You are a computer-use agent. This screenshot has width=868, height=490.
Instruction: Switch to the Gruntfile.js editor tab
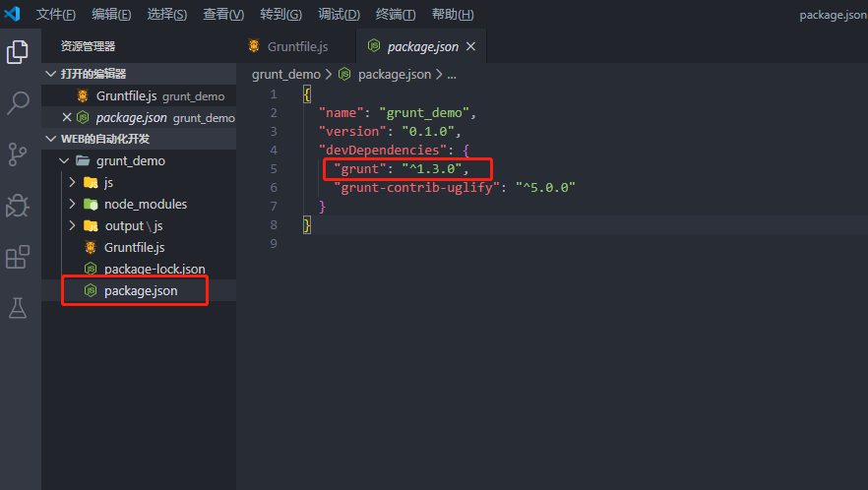(296, 46)
